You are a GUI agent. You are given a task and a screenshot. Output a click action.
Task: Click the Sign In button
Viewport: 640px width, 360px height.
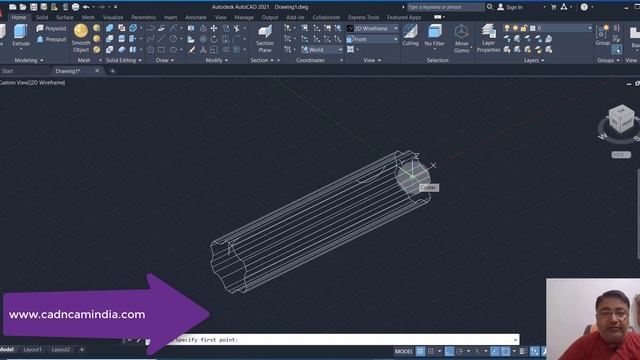tap(510, 7)
